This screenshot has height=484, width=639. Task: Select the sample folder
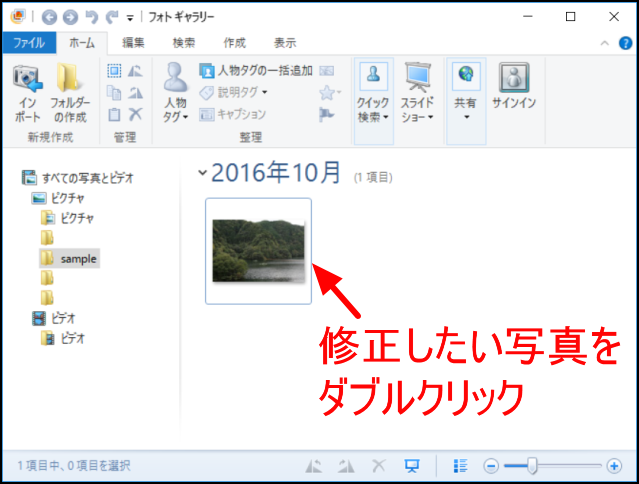[69, 259]
